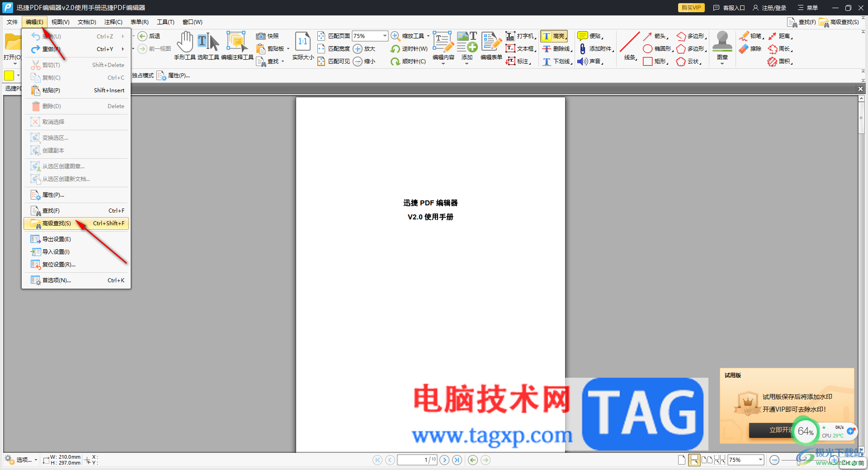Enable continuous page layout in status bar
This screenshot has width=868, height=470.
[x=694, y=460]
